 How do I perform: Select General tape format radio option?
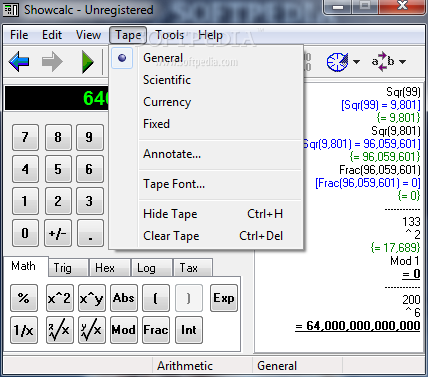click(206, 58)
